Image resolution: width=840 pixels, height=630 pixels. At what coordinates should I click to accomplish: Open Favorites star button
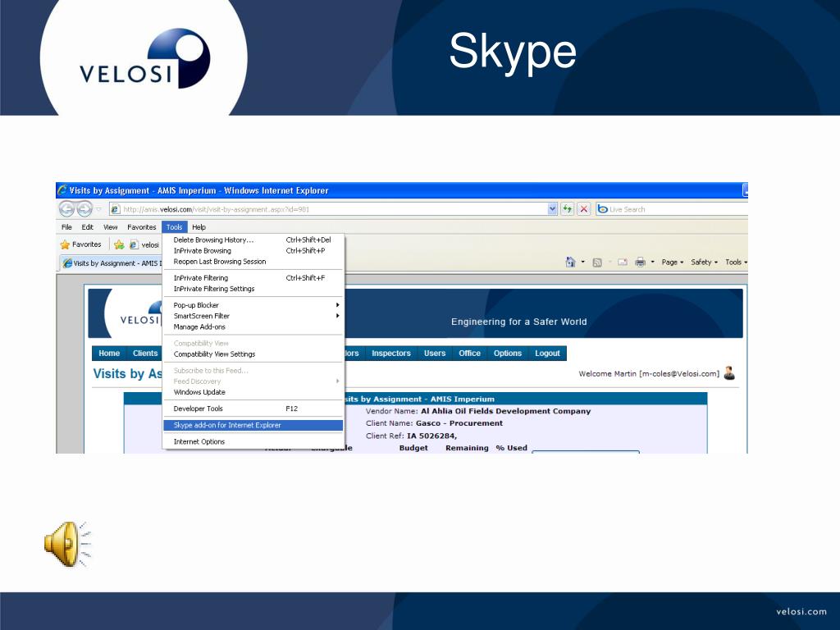[81, 244]
